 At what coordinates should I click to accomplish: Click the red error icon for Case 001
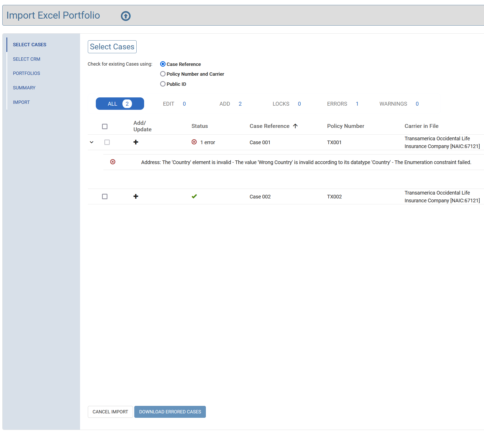(x=194, y=142)
